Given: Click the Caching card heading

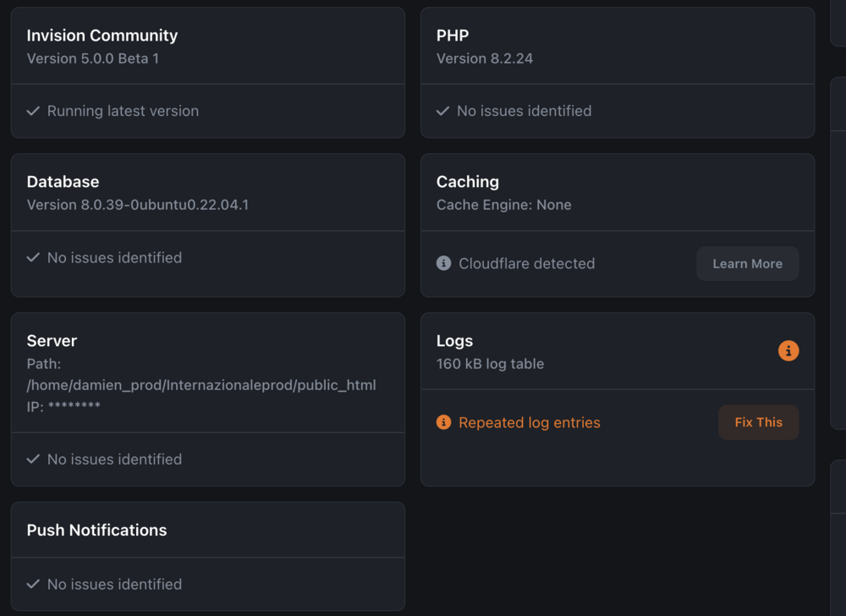Looking at the screenshot, I should (x=467, y=182).
